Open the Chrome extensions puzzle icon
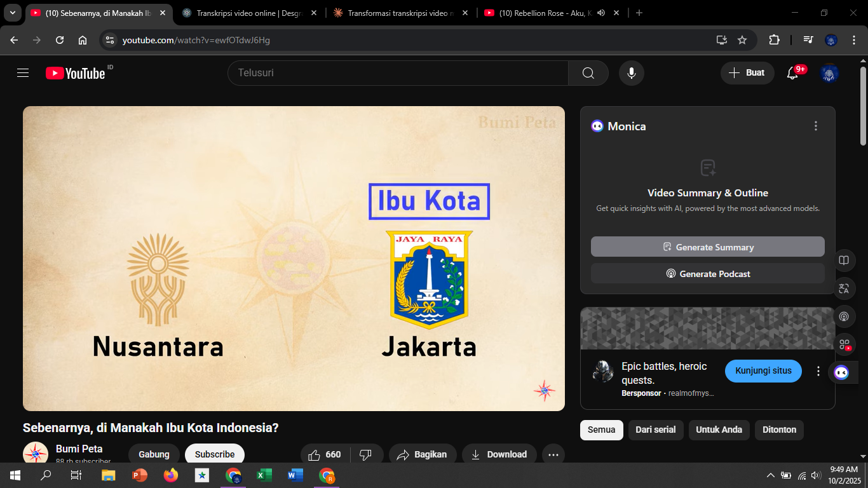The width and height of the screenshot is (868, 488). pyautogui.click(x=774, y=40)
